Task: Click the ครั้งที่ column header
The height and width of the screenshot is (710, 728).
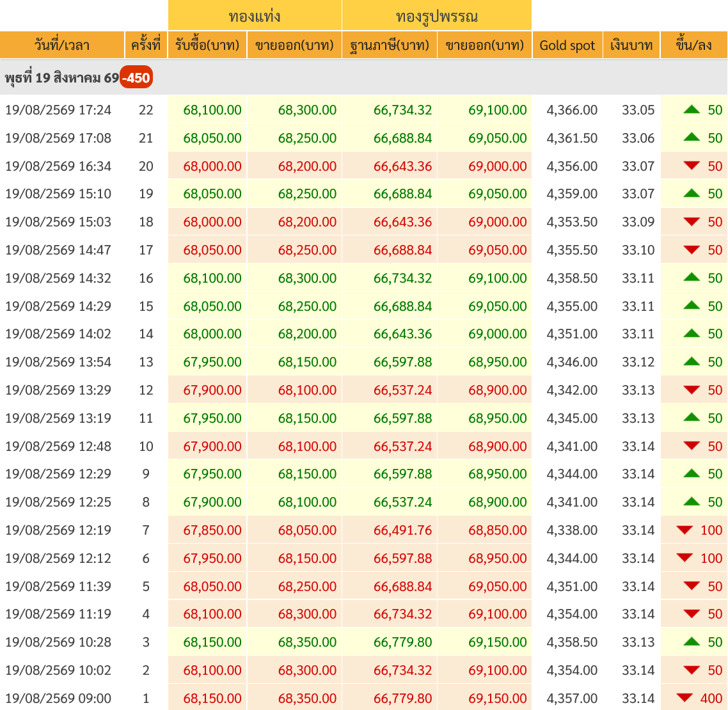Action: click(146, 45)
